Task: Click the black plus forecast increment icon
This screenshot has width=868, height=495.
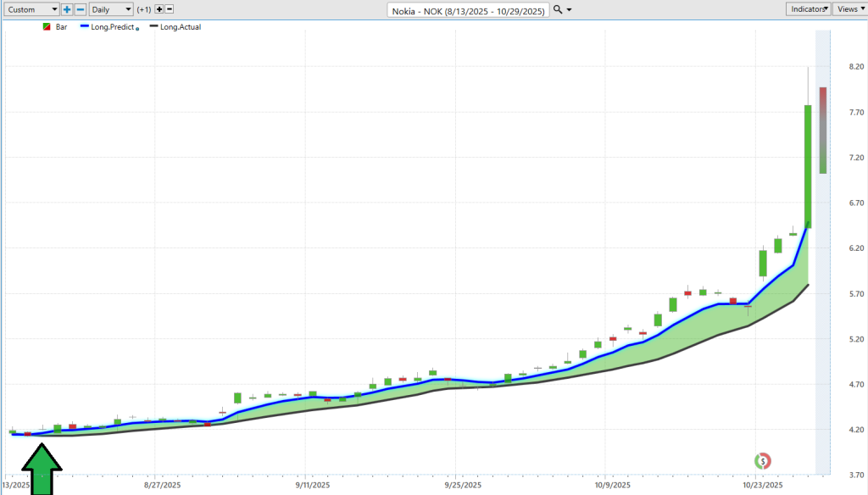Action: click(159, 9)
